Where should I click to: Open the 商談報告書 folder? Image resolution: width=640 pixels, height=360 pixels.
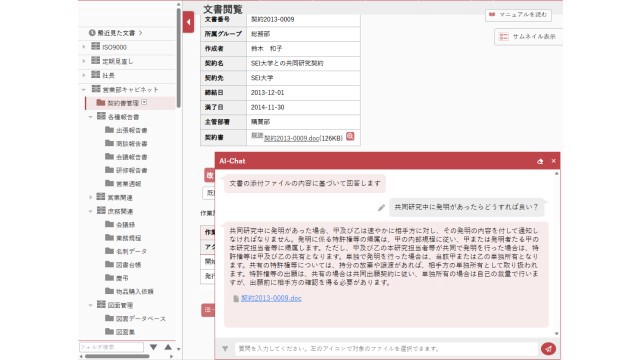126,144
